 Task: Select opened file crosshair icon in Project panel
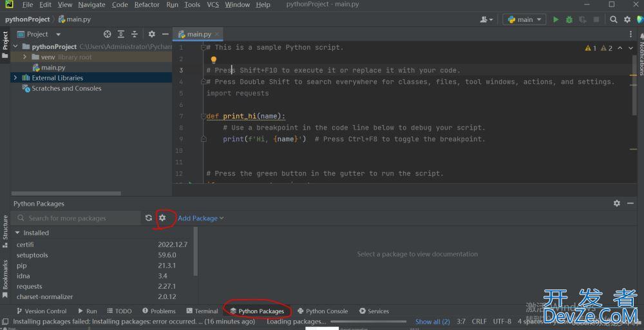tap(107, 34)
